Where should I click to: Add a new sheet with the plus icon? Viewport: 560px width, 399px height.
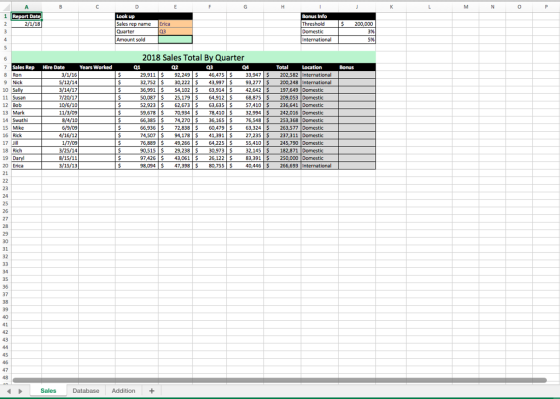151,391
